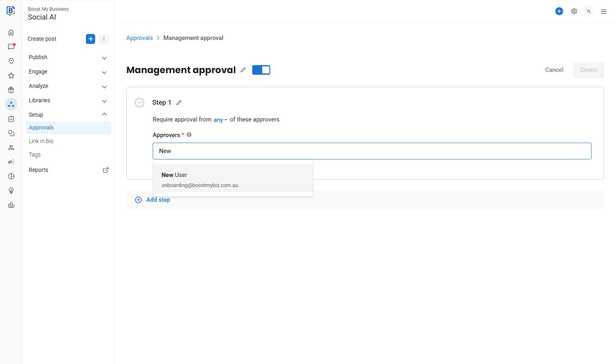Screen dimensions: 616x364
Task: Open the gift icon in left rail
Action: 11,90
